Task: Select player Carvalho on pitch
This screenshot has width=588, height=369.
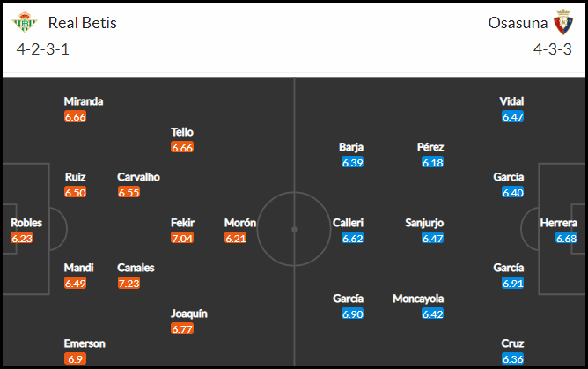Action: [138, 177]
